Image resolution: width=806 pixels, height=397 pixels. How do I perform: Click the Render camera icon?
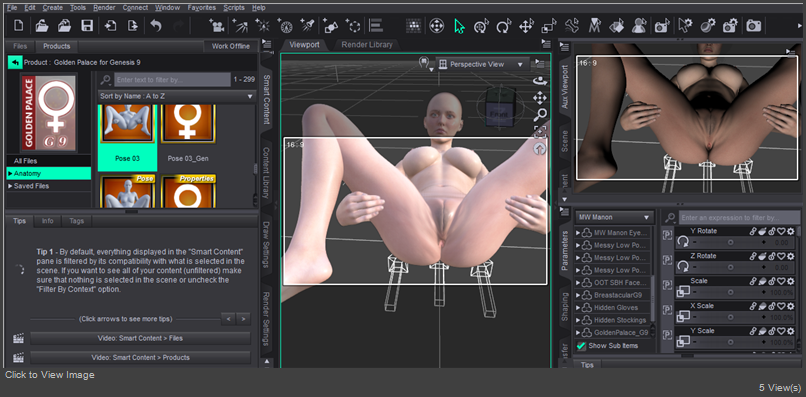pyautogui.click(x=754, y=25)
